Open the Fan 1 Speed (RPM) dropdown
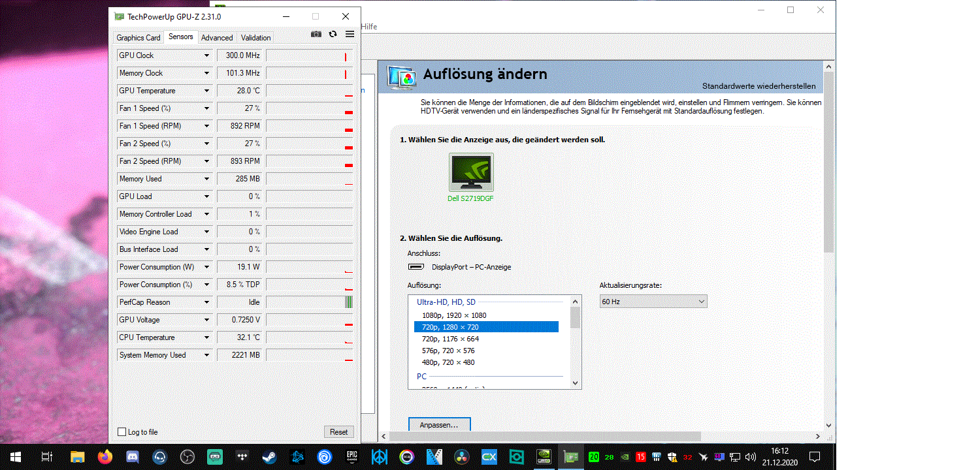980x470 pixels. (206, 126)
